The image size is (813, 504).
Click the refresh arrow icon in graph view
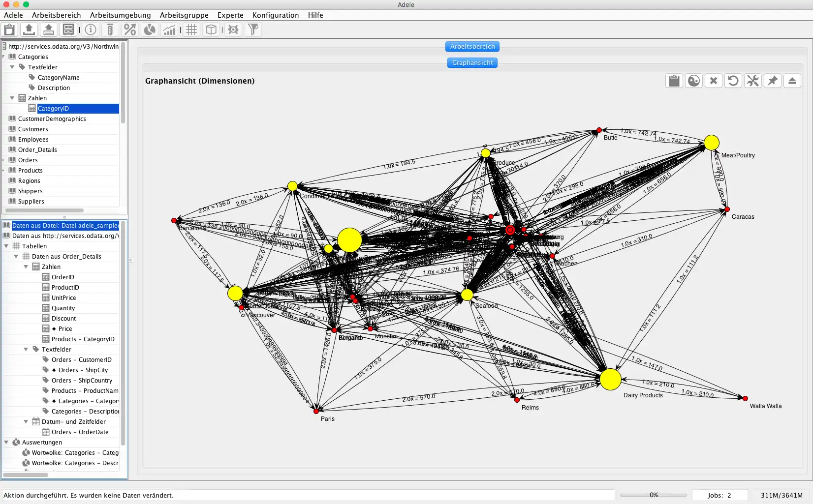tap(733, 81)
